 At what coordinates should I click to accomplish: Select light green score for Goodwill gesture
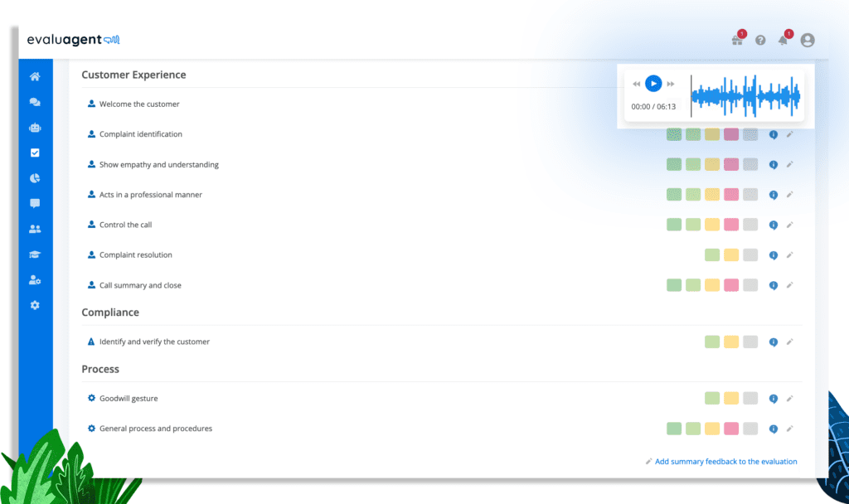712,399
